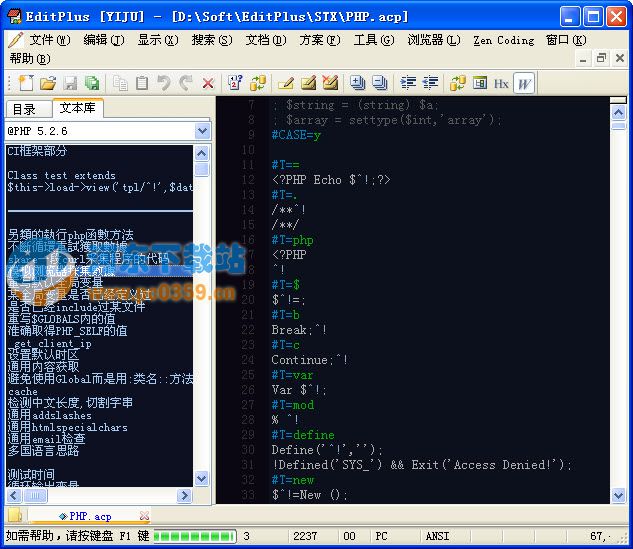Click the swap icon before the Hx button
The width and height of the screenshot is (633, 549).
(458, 83)
